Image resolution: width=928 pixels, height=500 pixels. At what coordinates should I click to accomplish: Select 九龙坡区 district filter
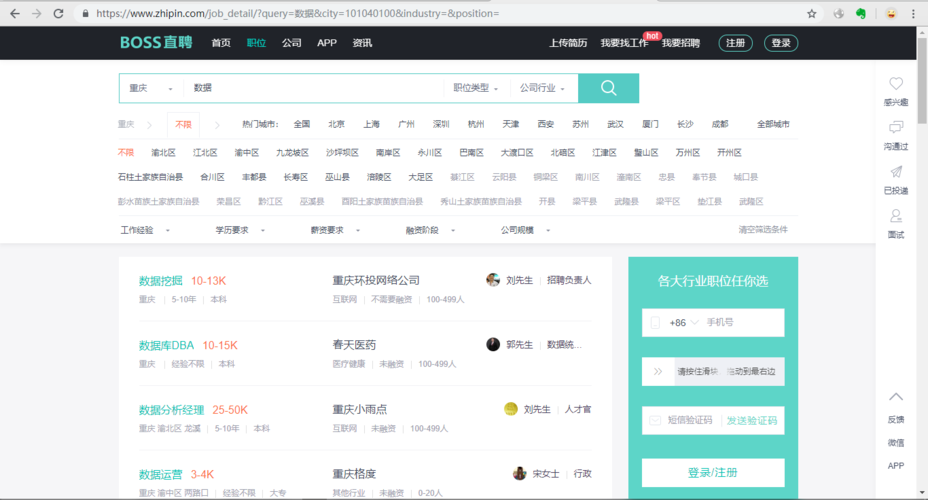point(292,153)
